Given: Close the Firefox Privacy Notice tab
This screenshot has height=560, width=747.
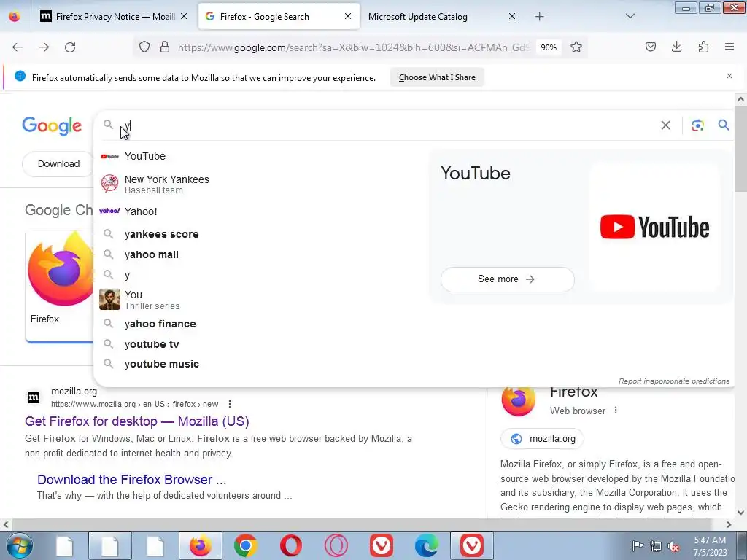Looking at the screenshot, I should pyautogui.click(x=184, y=17).
